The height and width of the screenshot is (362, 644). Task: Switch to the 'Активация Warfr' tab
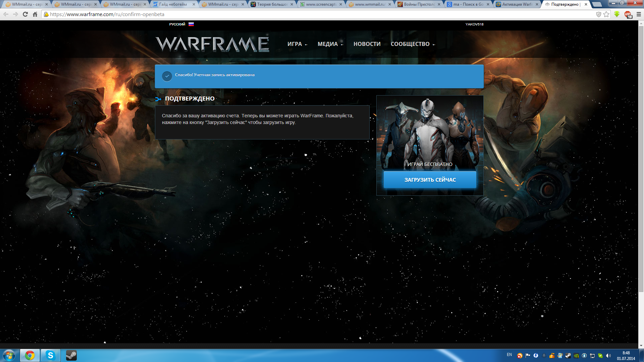[517, 4]
